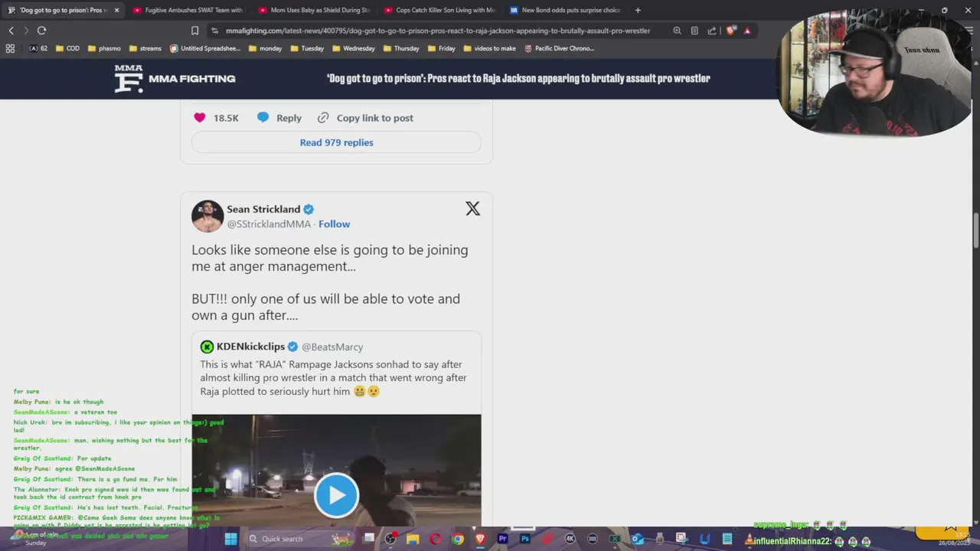Play the embedded video in the quoted post
Image resolution: width=980 pixels, height=551 pixels.
click(336, 495)
